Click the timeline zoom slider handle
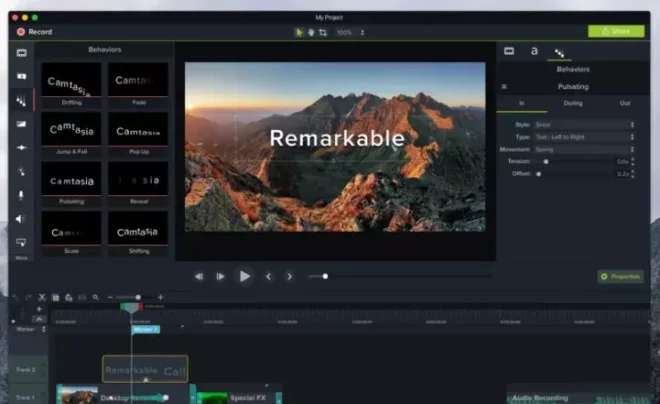This screenshot has height=404, width=660. (138, 298)
